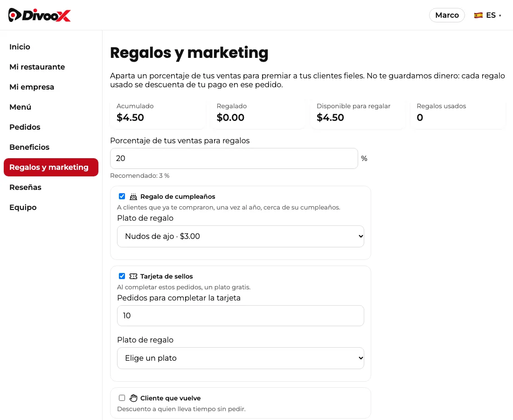Click the Regalo de cumpleaños label
The width and height of the screenshot is (513, 420).
coord(178,196)
